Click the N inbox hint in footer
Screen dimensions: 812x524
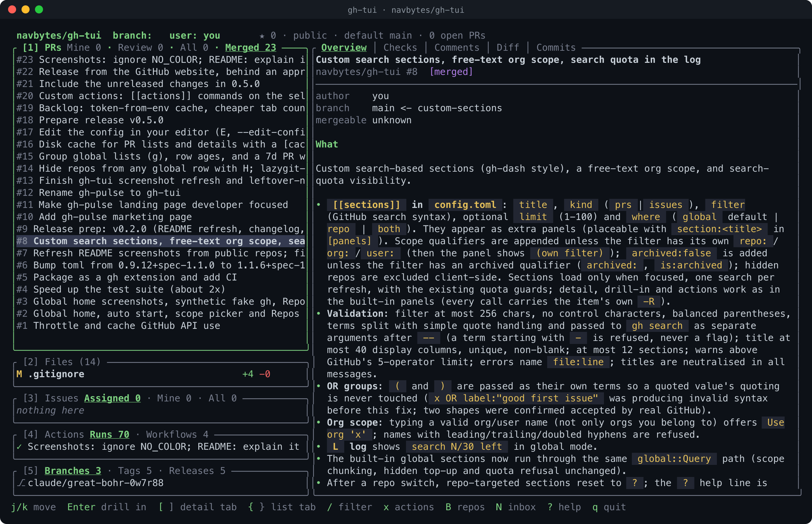(516, 507)
